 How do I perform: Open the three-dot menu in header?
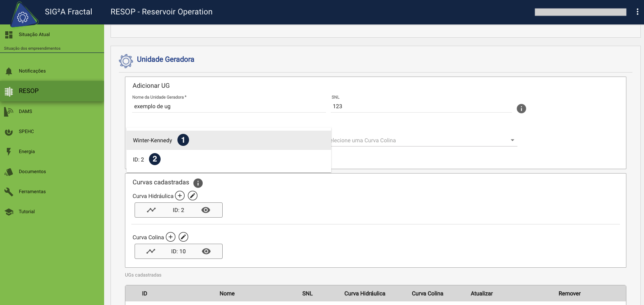(x=637, y=12)
